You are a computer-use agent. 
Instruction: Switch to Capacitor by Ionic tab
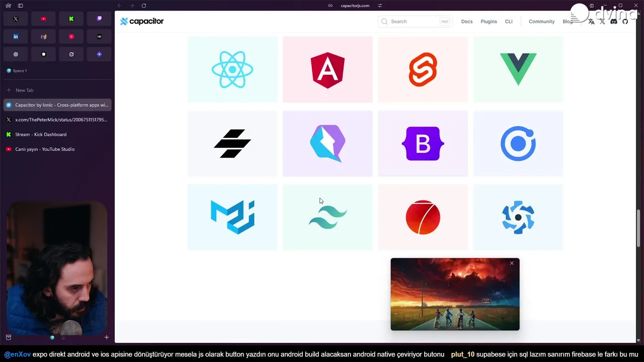57,105
